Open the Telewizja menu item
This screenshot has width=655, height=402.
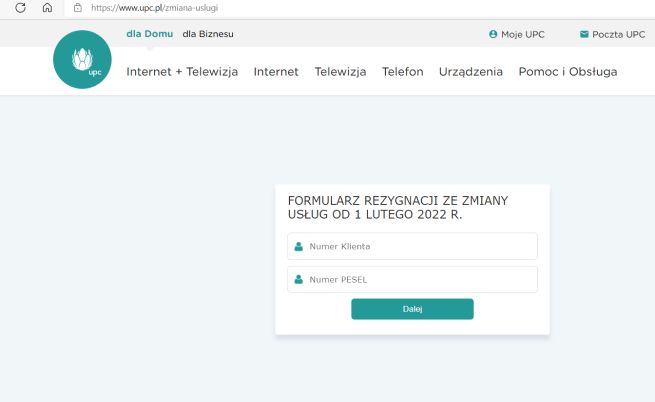coord(340,71)
